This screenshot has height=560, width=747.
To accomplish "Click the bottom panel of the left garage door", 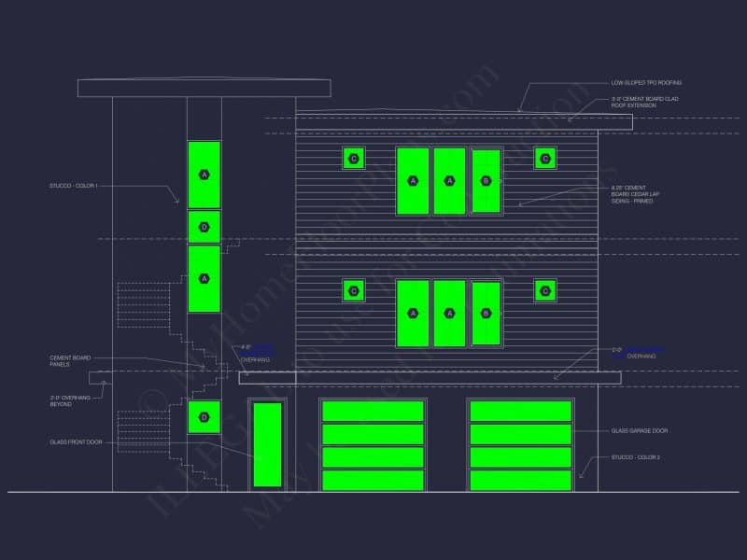I will (373, 480).
